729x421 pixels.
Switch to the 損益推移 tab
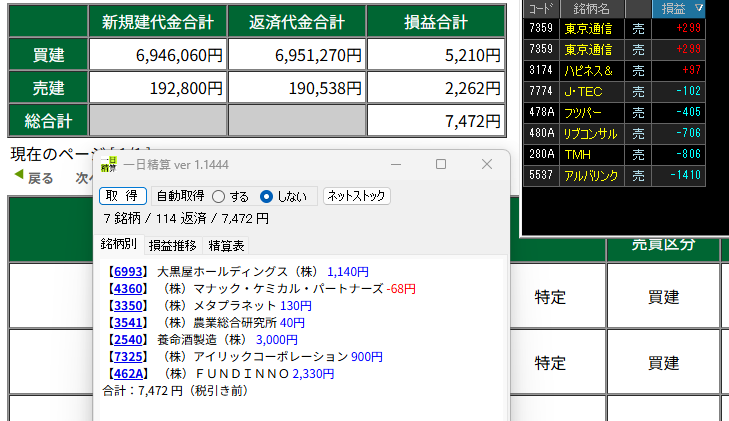coord(173,245)
